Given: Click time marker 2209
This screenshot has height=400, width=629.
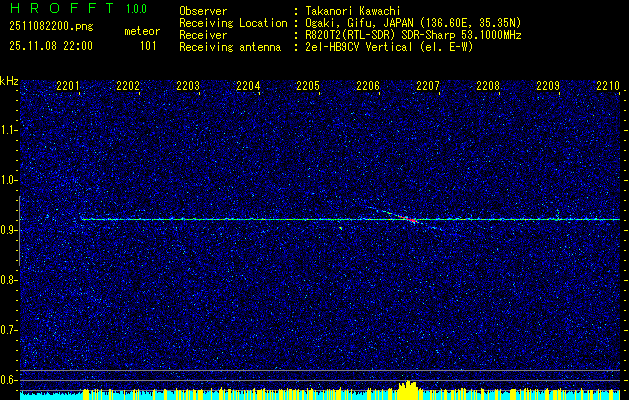Looking at the screenshot, I should coord(548,86).
